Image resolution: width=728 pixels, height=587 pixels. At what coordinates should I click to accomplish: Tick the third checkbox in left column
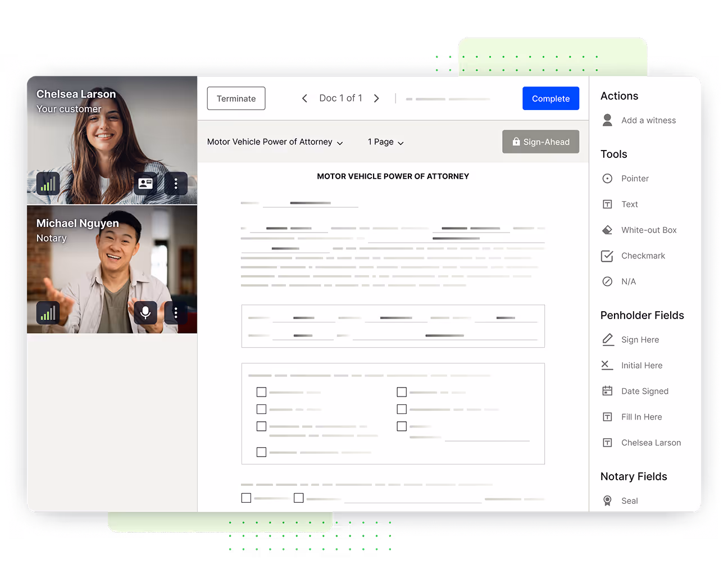[x=261, y=426]
